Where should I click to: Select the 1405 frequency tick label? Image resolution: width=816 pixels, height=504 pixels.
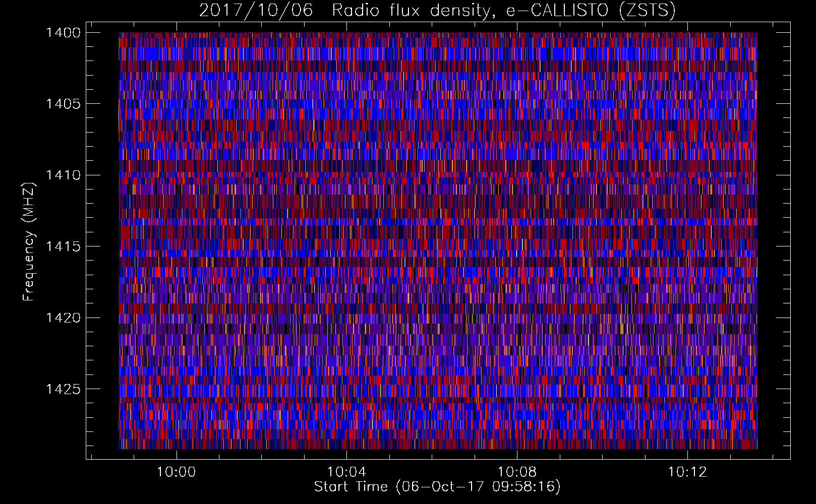[63, 104]
